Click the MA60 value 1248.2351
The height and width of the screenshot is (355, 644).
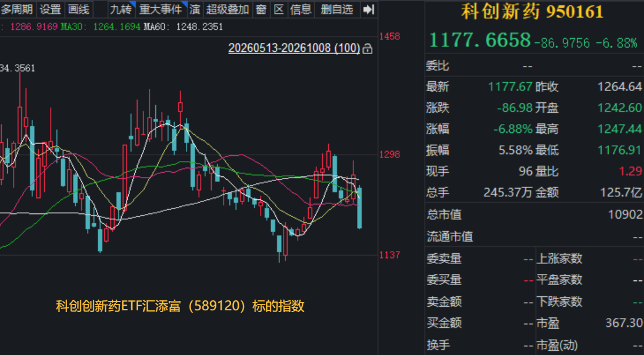[x=199, y=27]
